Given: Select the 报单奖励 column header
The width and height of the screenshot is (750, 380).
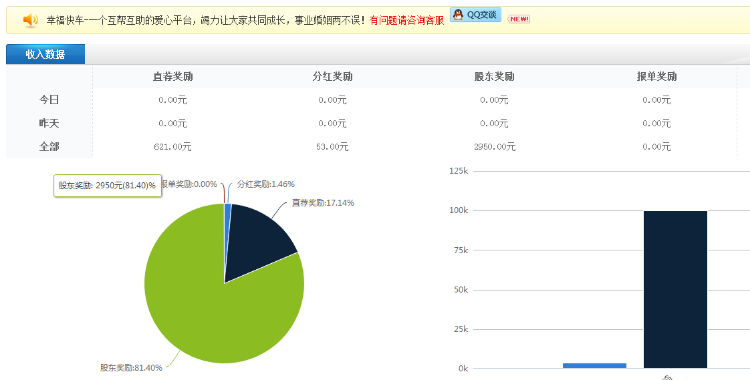Looking at the screenshot, I should tap(656, 77).
